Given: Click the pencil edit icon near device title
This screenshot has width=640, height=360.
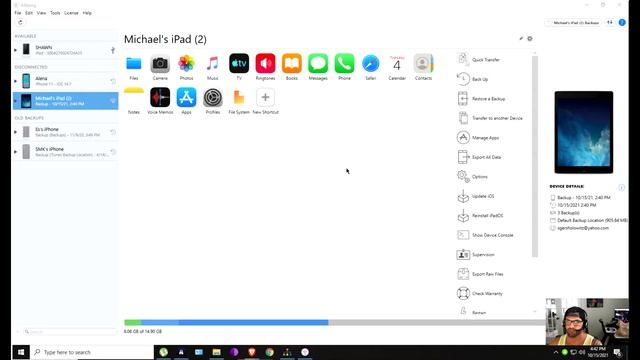Looking at the screenshot, I should [x=521, y=38].
